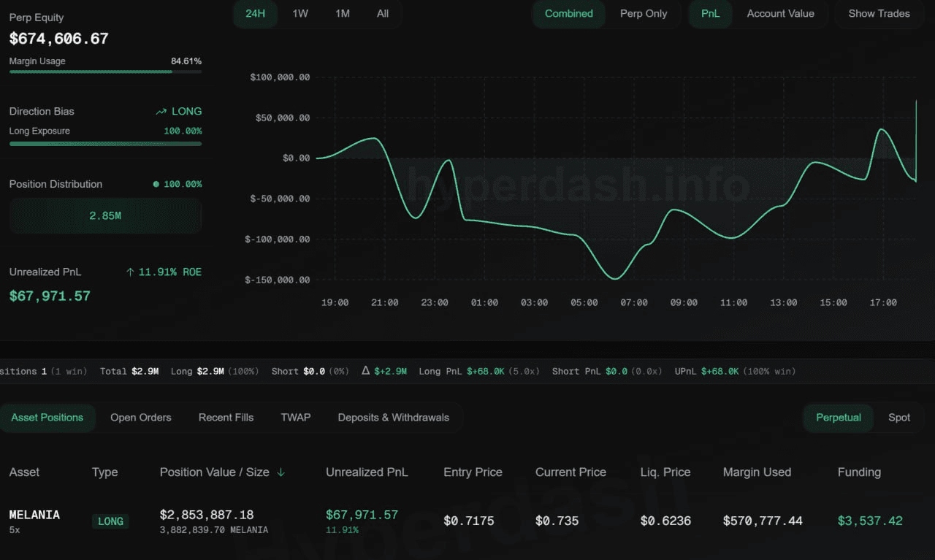Select the 24H time range

[255, 14]
